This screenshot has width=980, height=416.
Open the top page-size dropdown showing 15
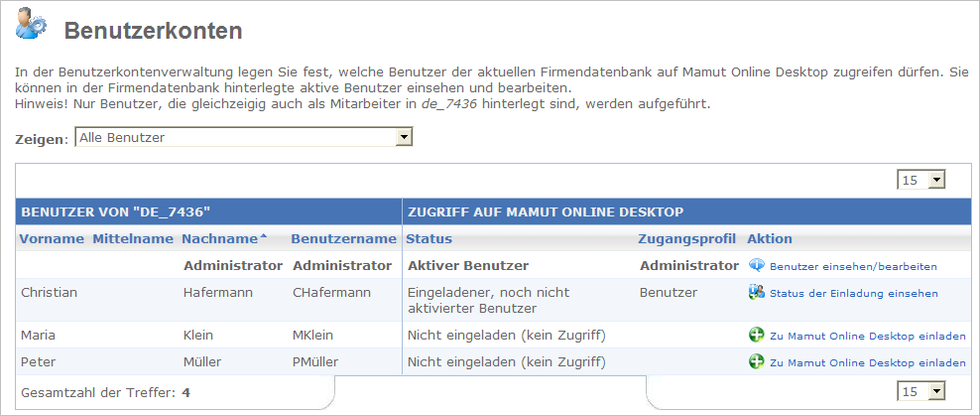[921, 180]
